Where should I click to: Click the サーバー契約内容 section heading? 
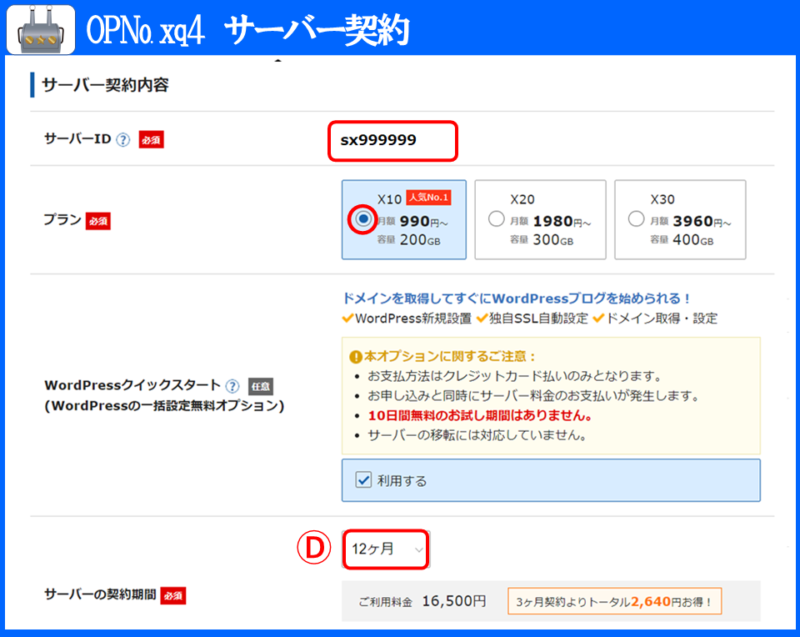(x=105, y=85)
